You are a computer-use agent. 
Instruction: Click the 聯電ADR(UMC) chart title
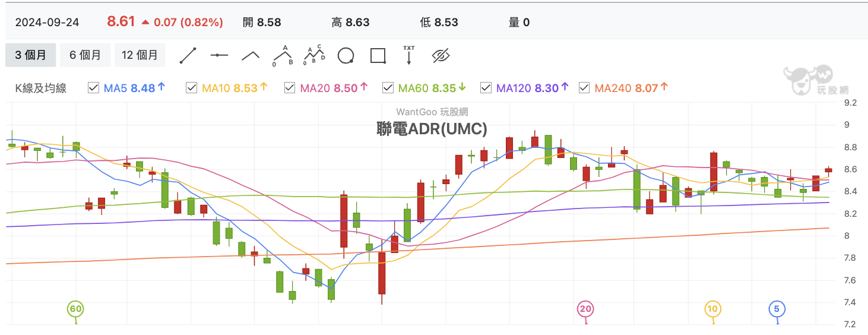point(432,128)
